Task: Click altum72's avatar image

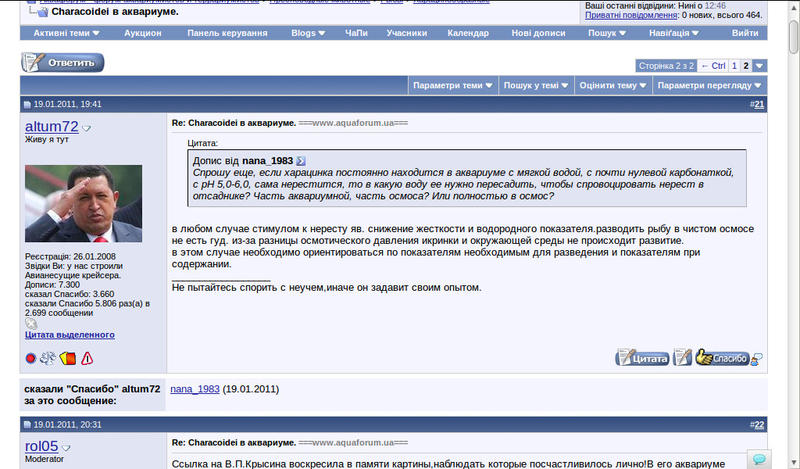Action: [x=83, y=204]
